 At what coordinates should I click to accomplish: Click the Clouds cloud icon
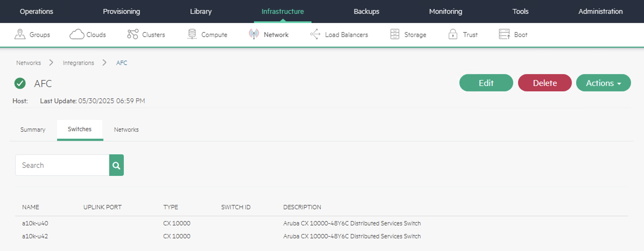pyautogui.click(x=77, y=34)
